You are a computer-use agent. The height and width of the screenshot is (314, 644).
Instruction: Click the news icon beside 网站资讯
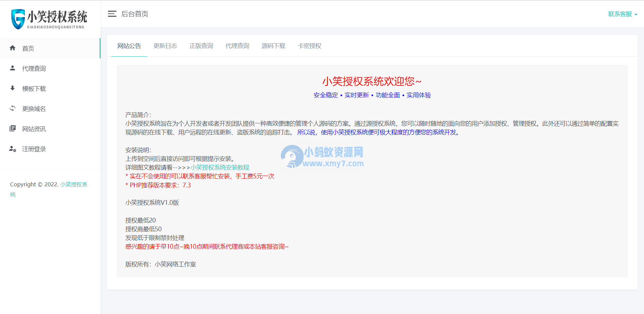pos(12,128)
